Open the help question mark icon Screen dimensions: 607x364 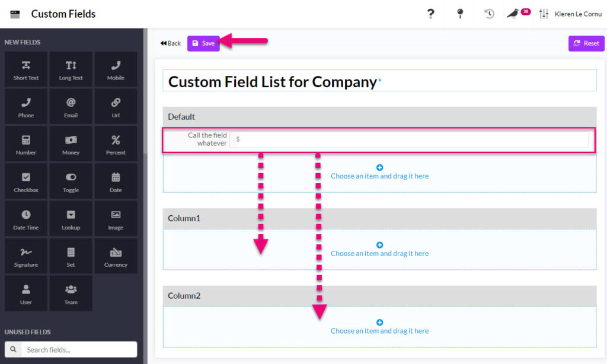pos(430,14)
